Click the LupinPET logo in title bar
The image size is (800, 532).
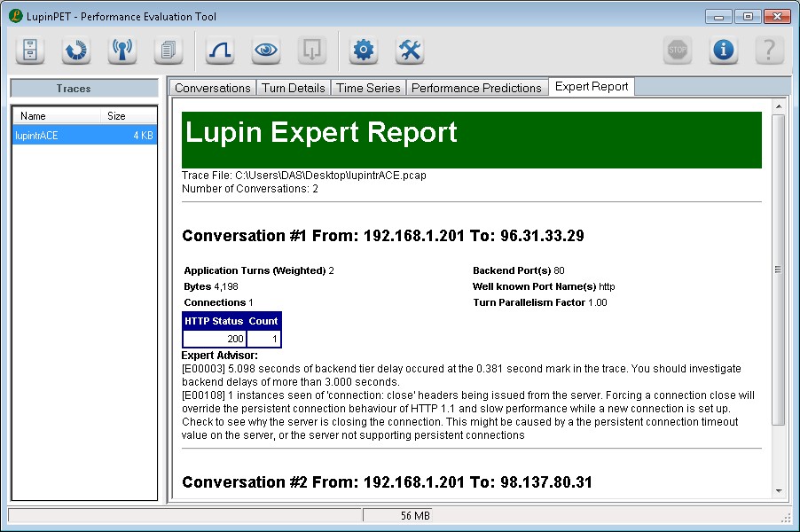16,16
